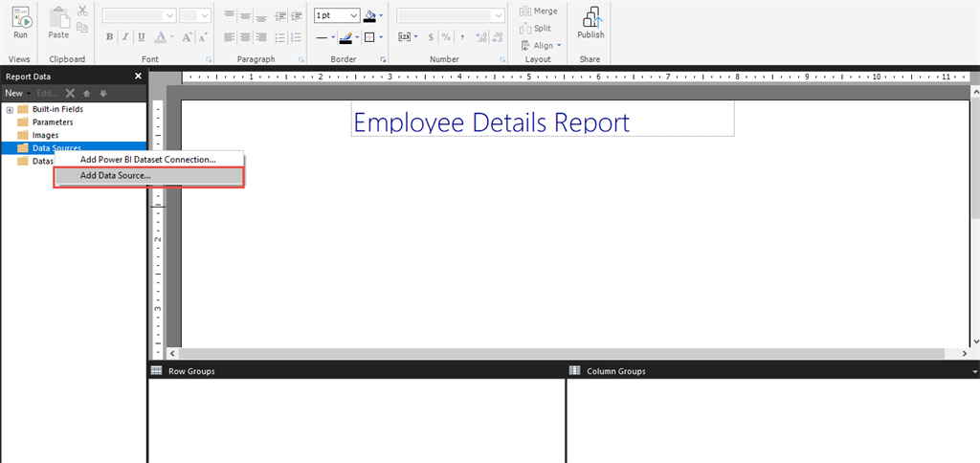Toggle Underline formatting
980x463 pixels.
point(142,37)
